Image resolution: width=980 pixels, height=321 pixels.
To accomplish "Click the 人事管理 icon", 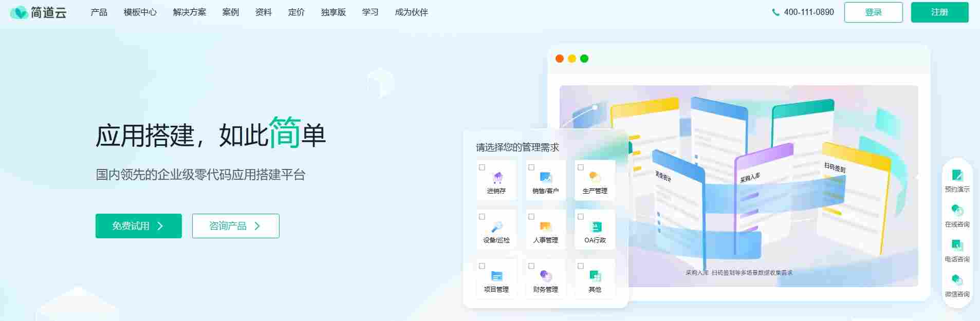I will (x=546, y=227).
